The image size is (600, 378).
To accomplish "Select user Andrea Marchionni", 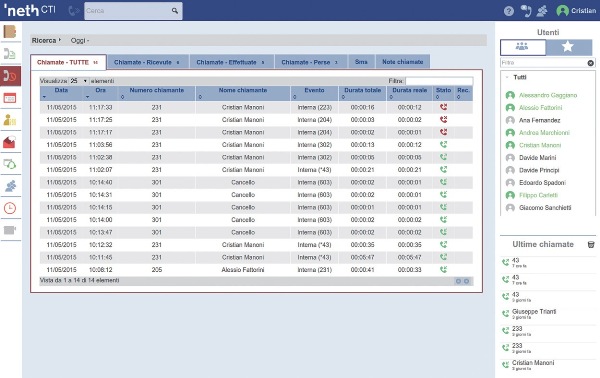I will [544, 133].
